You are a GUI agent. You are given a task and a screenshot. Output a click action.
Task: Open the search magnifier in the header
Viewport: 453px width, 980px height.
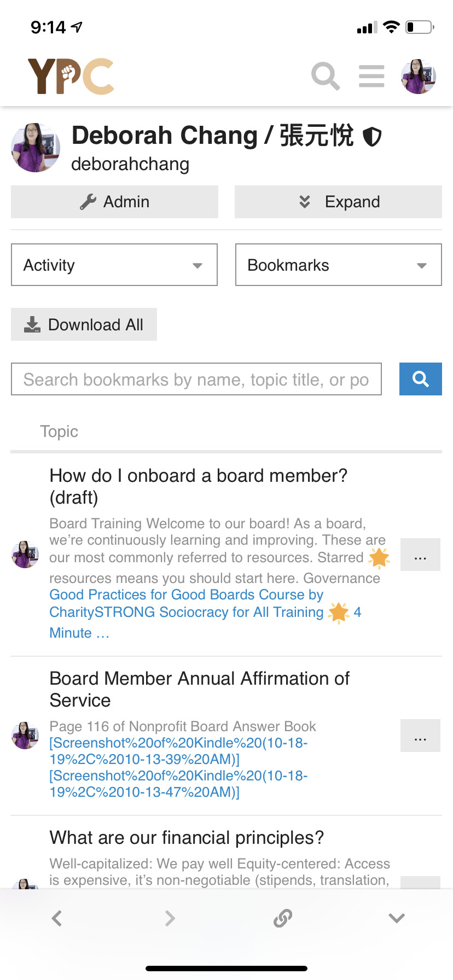[326, 76]
